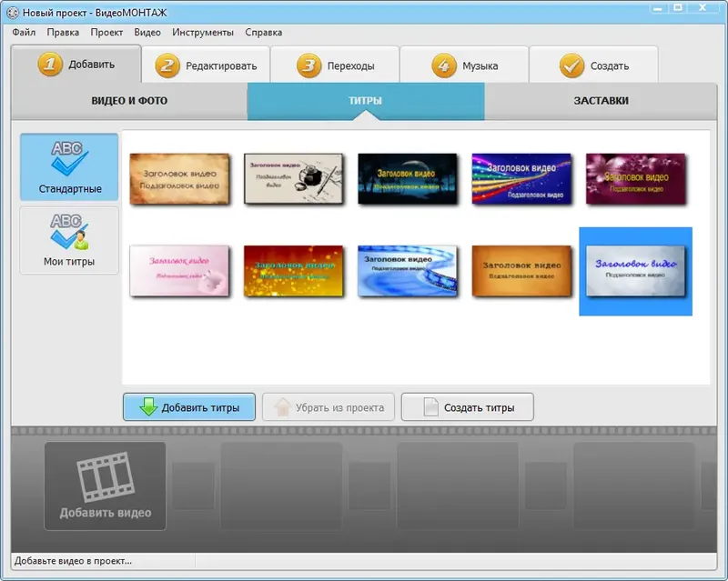
Task: Click the Добавить титры button
Action: pos(189,407)
